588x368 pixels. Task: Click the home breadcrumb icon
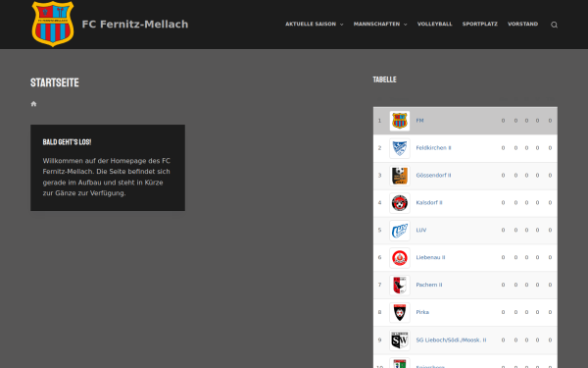(33, 104)
